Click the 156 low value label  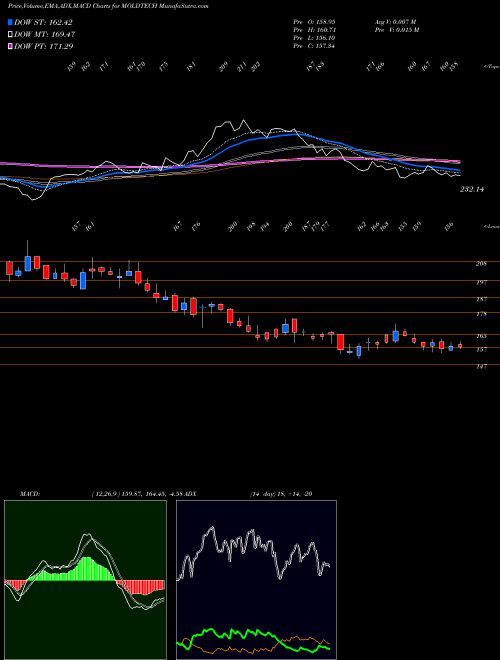[x=449, y=226]
